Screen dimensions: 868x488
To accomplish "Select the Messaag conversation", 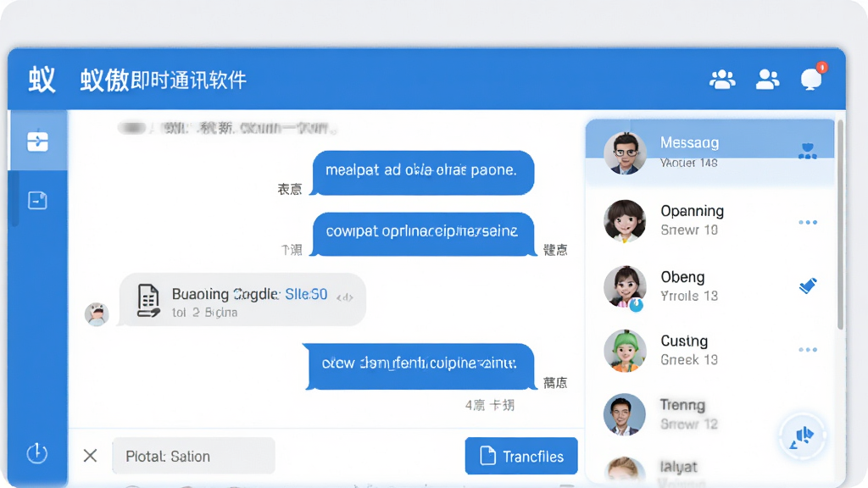I will pyautogui.click(x=710, y=153).
